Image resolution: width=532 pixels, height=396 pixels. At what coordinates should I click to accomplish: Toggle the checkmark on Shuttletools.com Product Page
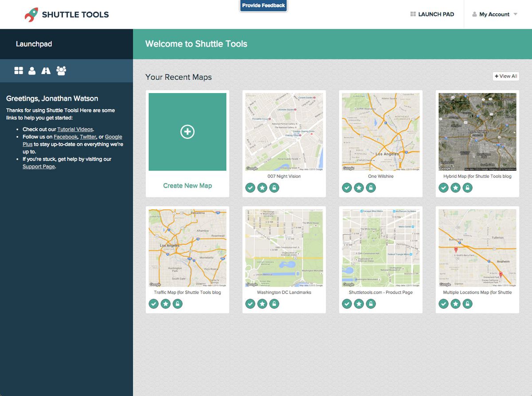click(x=347, y=304)
